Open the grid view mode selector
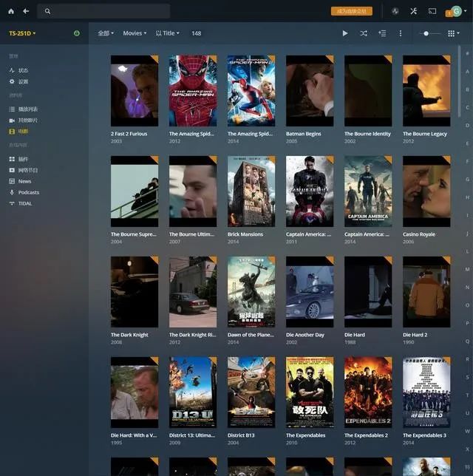The image size is (473, 476). pyautogui.click(x=454, y=33)
